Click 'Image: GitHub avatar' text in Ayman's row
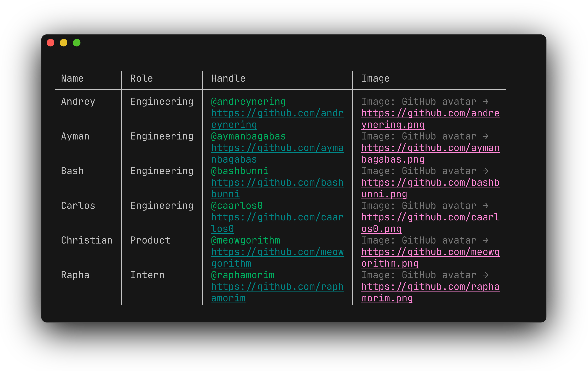The height and width of the screenshot is (371, 588). pyautogui.click(x=419, y=136)
